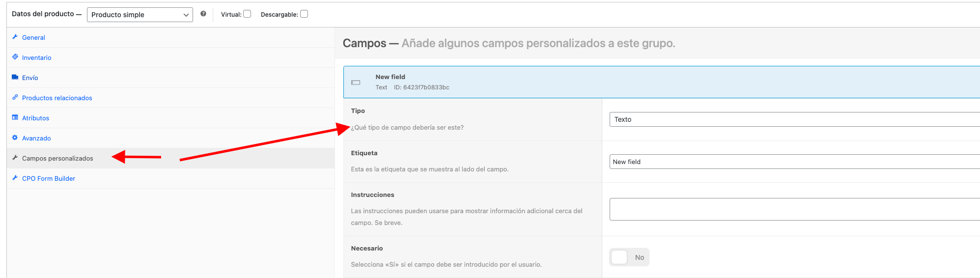Click the Envío truck icon
The height and width of the screenshot is (278, 980).
[x=15, y=77]
